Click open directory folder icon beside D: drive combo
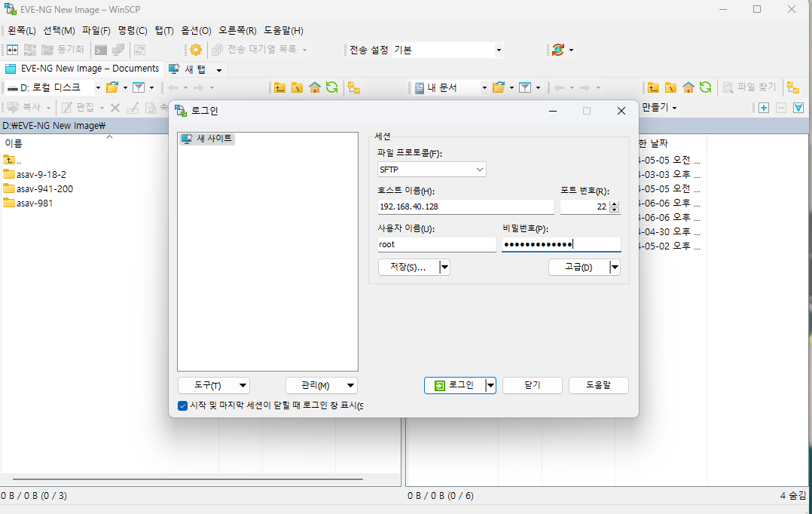This screenshot has width=812, height=514. [x=111, y=87]
